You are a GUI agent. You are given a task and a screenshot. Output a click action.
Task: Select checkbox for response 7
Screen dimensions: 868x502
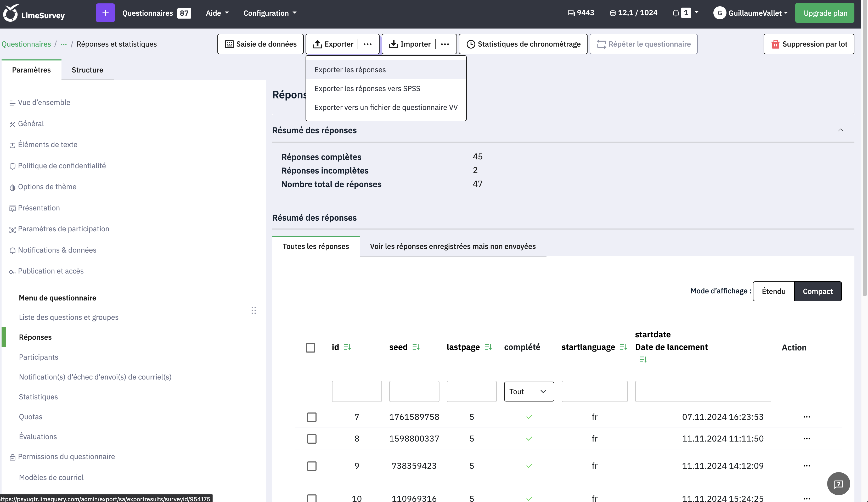(312, 417)
